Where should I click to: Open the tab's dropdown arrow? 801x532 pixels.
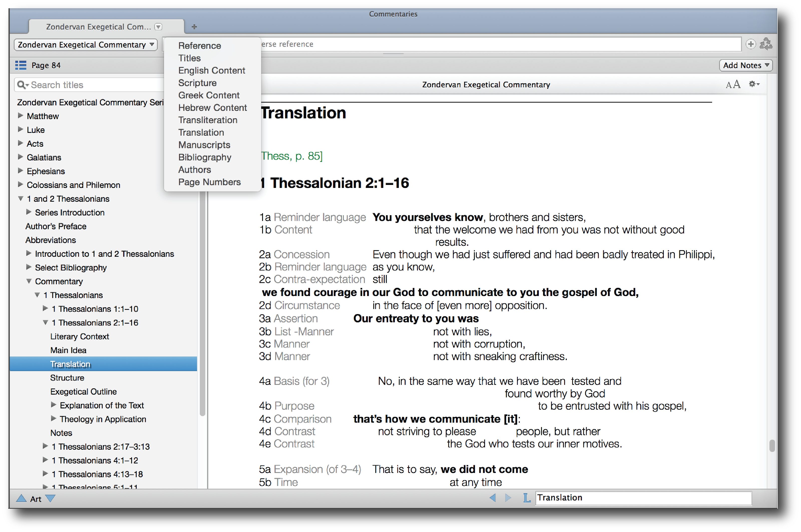158,27
